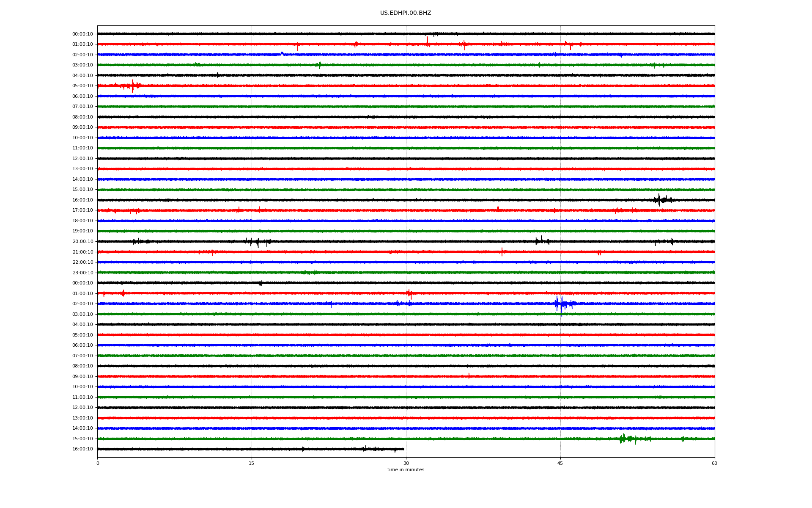Click the 45 tick label on time axis
Screen dimensions: 812x508
tap(560, 463)
